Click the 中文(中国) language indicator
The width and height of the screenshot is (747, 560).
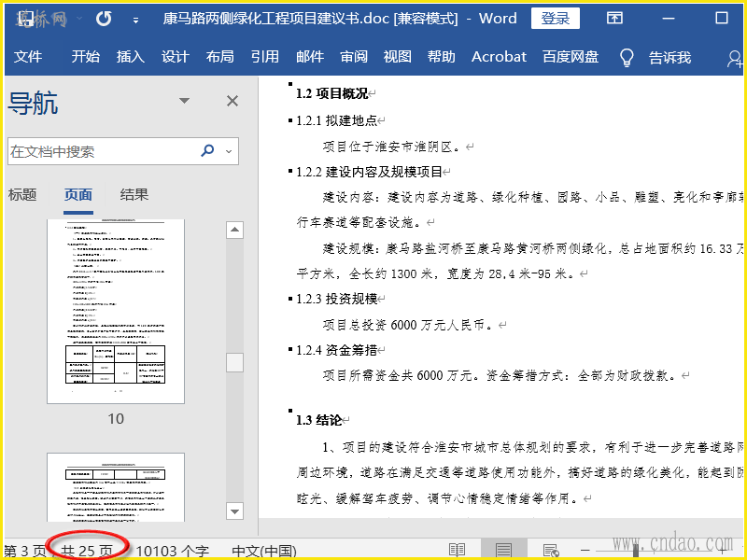pyautogui.click(x=264, y=551)
